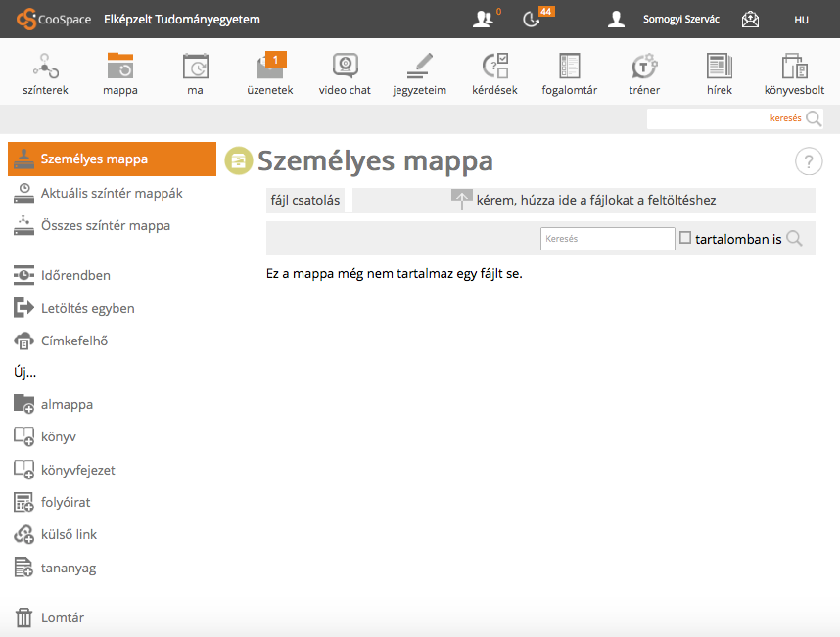
Task: Create new könyv book
Action: (x=45, y=436)
